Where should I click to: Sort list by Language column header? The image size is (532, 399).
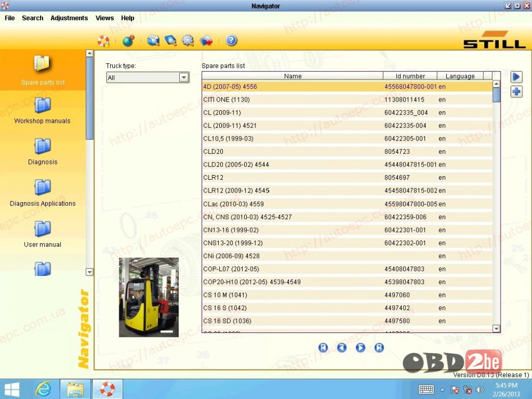click(x=460, y=76)
